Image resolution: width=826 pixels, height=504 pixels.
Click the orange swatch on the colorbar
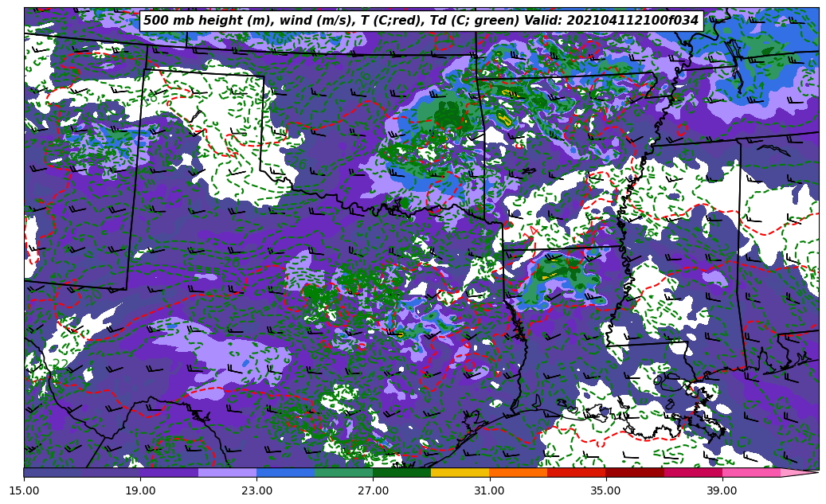pyautogui.click(x=518, y=472)
